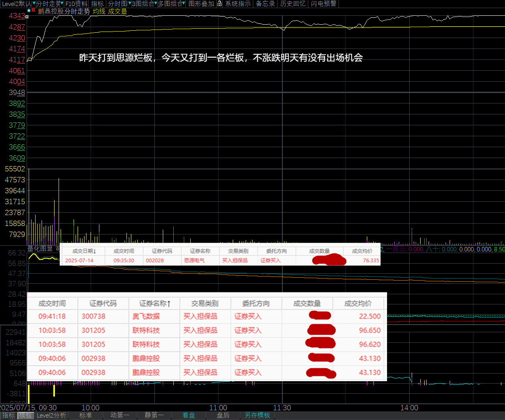Open F10资料 from the toolbar

tap(76, 4)
